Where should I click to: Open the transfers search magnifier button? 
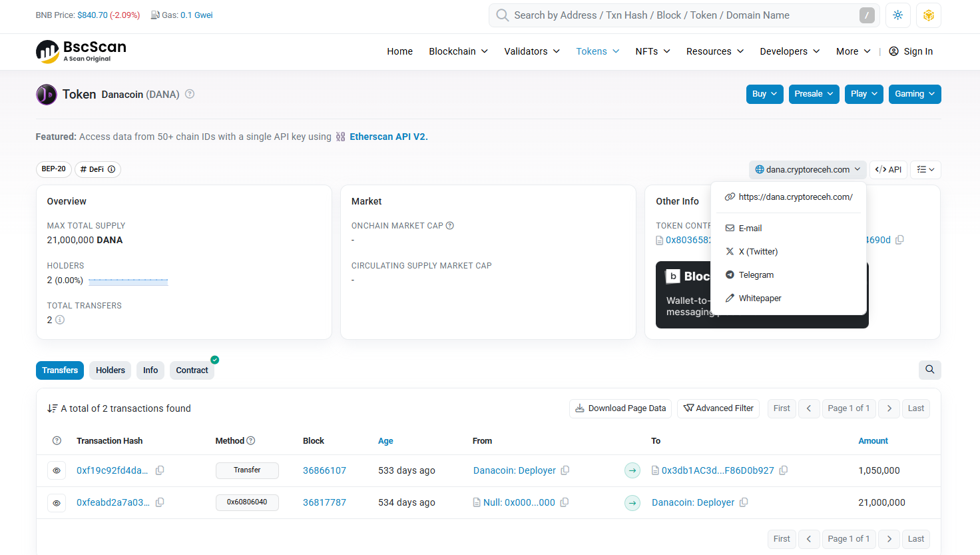[929, 370]
